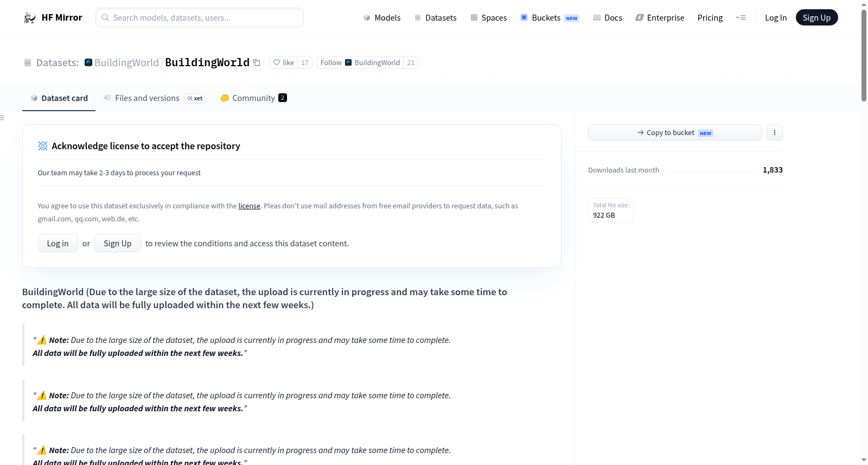The height and width of the screenshot is (465, 868).
Task: Open the BuildingWorld owner link in title
Action: pyautogui.click(x=126, y=63)
